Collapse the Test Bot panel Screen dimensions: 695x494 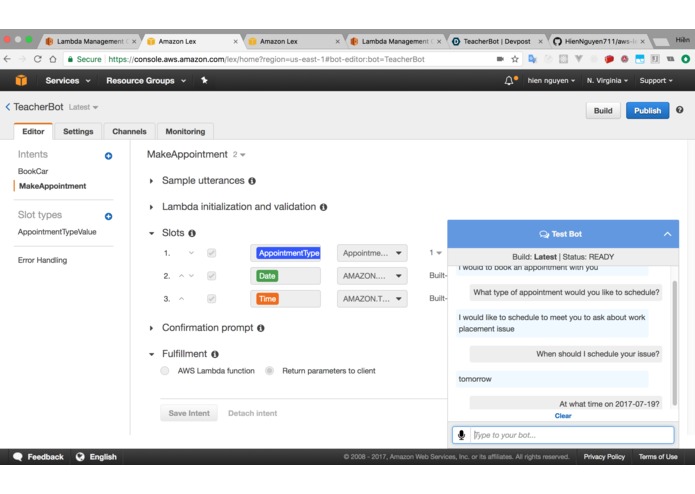(x=667, y=234)
